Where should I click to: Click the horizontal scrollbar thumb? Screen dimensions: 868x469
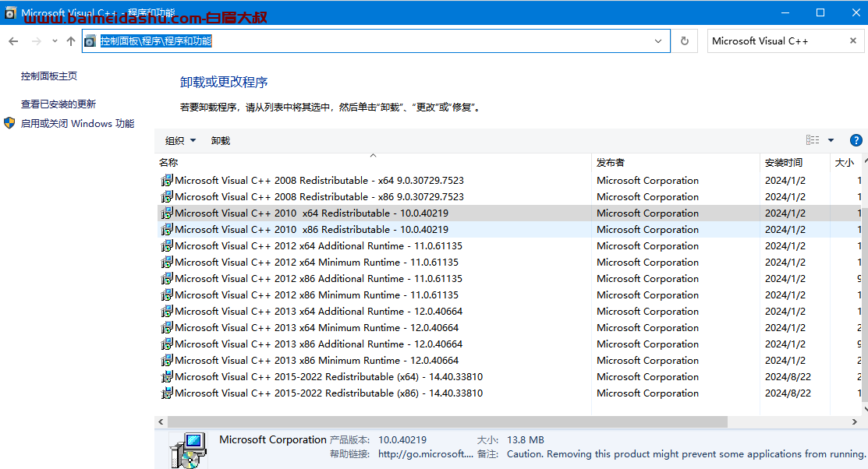pyautogui.click(x=448, y=422)
